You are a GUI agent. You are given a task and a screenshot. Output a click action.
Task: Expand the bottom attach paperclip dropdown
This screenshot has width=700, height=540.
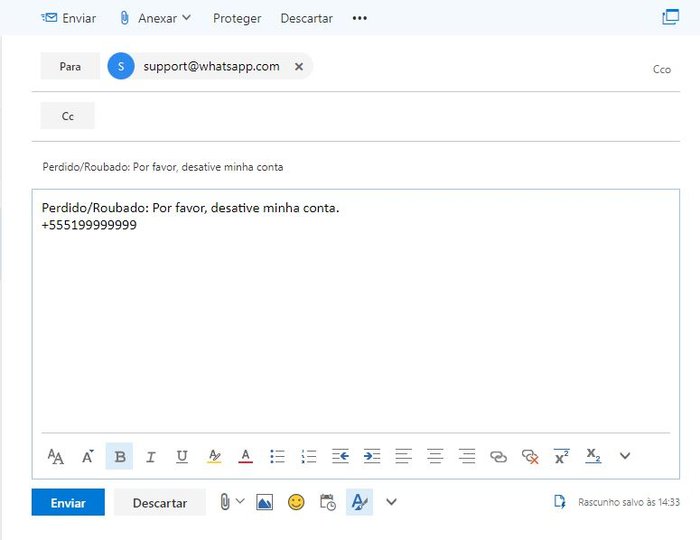(x=240, y=502)
